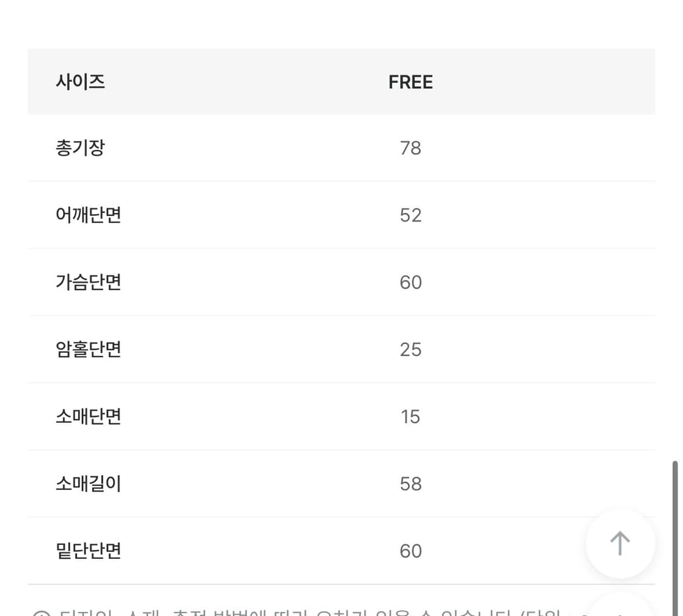
Task: Select the value 25 for 암홀단면
Action: pyautogui.click(x=410, y=349)
